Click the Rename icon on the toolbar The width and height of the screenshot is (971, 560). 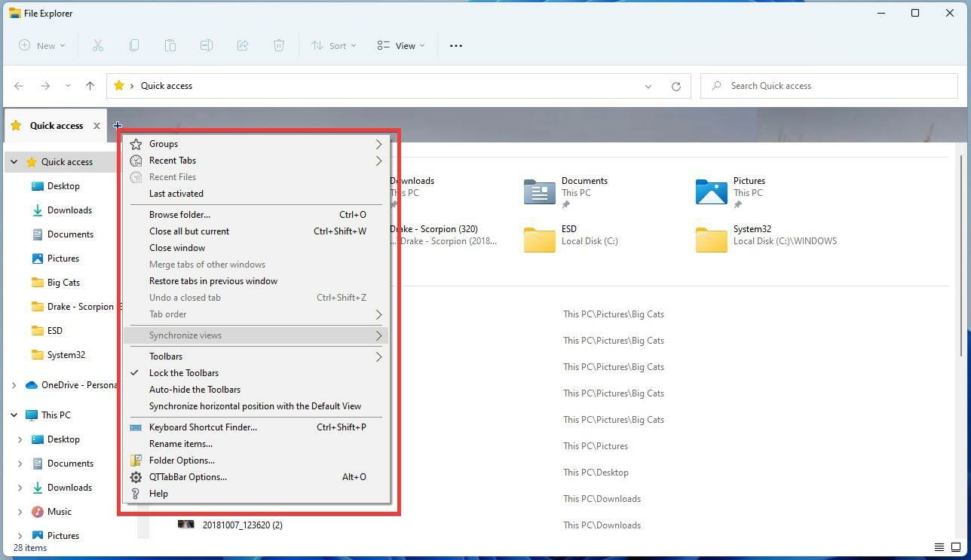(207, 45)
